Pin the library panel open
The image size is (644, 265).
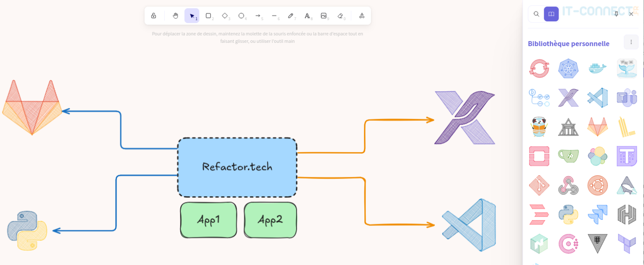point(616,13)
